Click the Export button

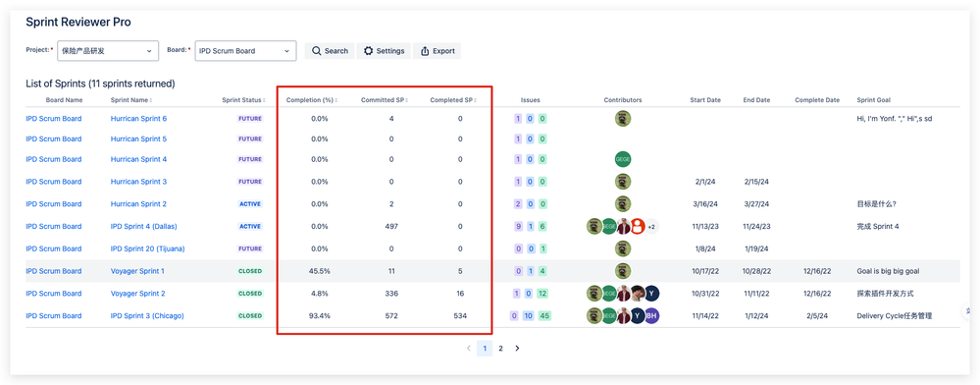click(x=437, y=51)
